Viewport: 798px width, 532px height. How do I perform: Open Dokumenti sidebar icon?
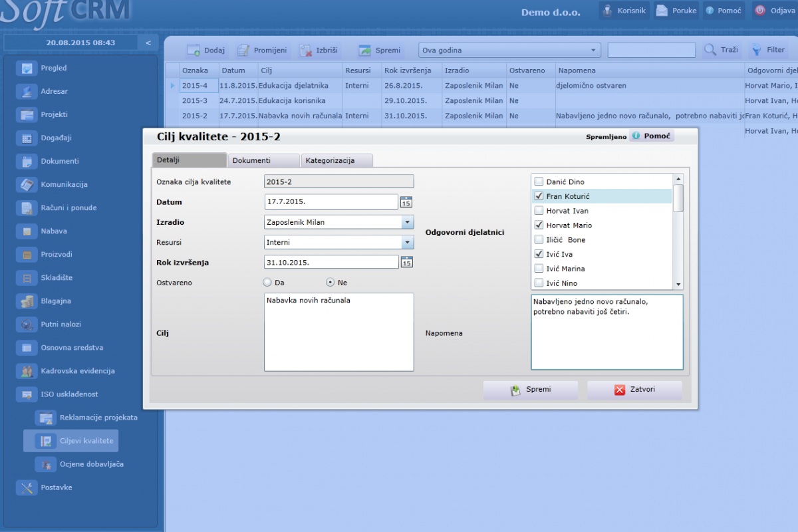coord(27,161)
